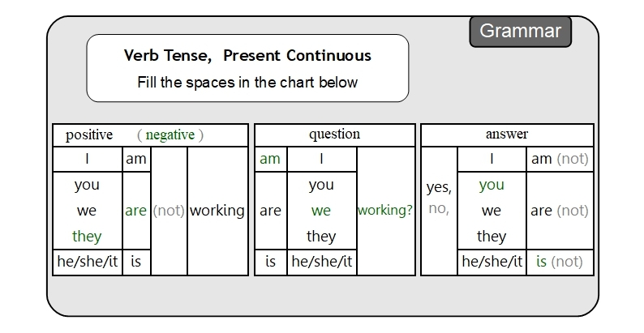Click the Grammar label button
The width and height of the screenshot is (644, 333).
coord(520,32)
